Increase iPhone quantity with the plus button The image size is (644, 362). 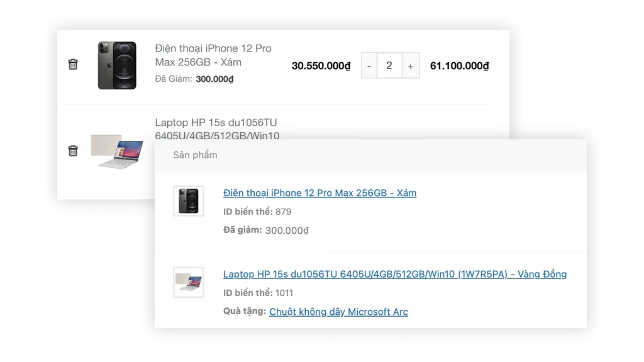coord(411,66)
